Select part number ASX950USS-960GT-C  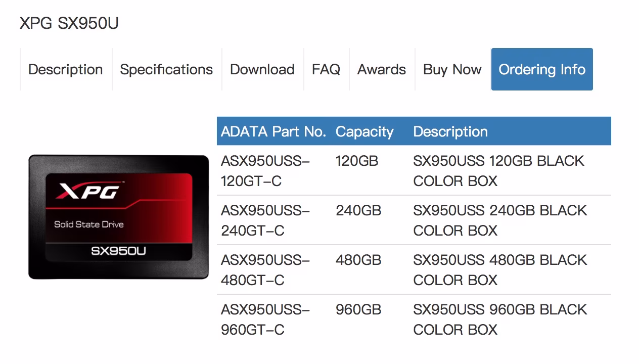pos(265,320)
